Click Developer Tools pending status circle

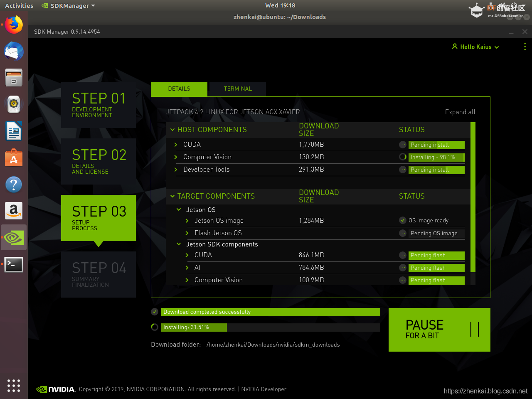pos(403,170)
